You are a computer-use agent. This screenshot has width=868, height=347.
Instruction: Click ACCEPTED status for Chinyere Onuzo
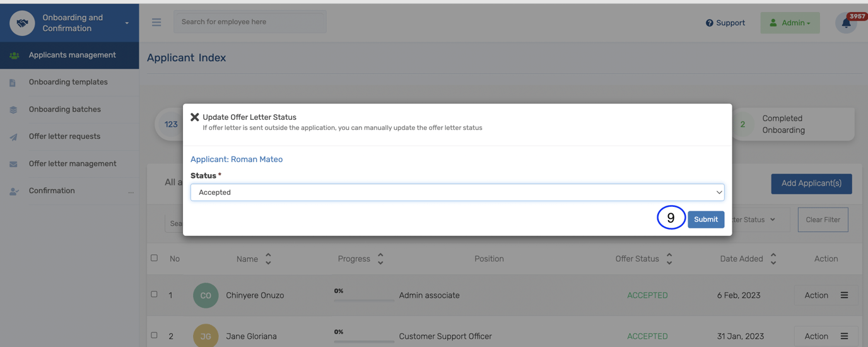coord(647,295)
